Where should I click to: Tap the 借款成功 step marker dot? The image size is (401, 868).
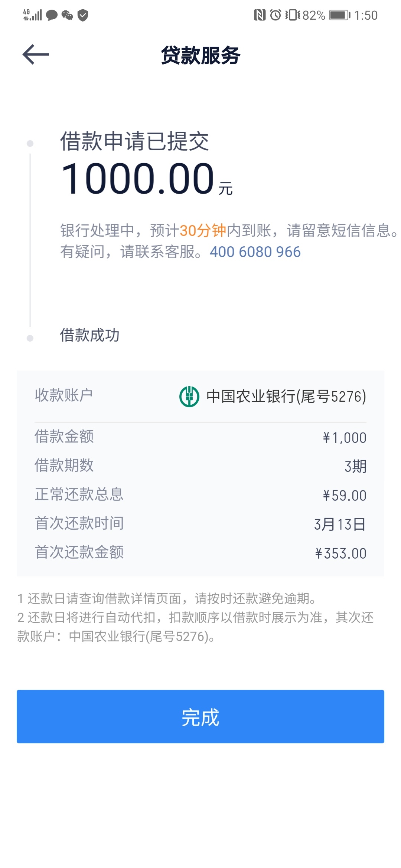coord(30,338)
